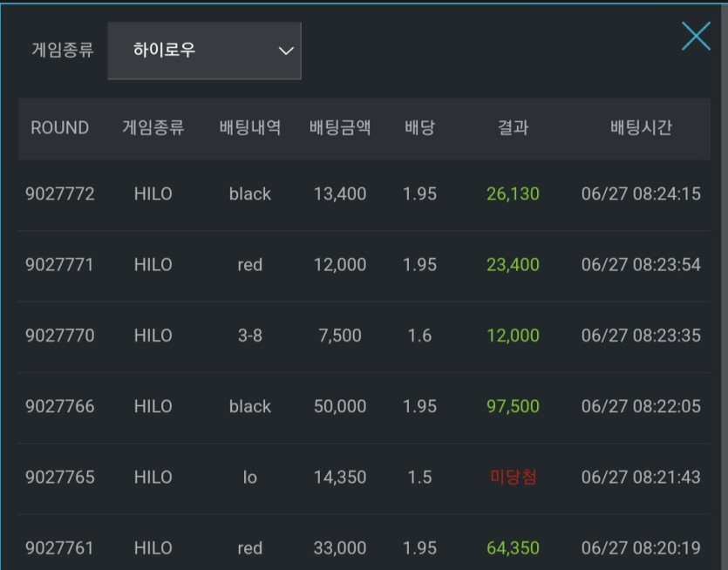Click the lo bet entry
728x570 pixels.
[249, 477]
